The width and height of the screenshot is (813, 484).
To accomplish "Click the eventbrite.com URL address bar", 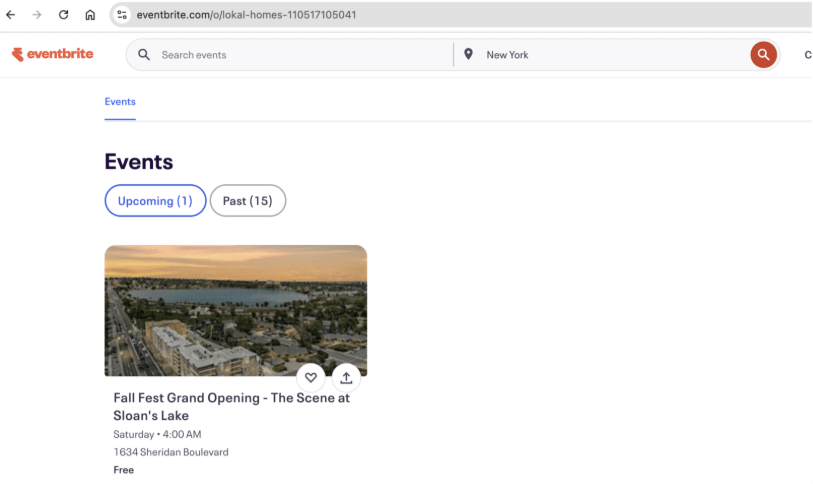I will pos(400,15).
